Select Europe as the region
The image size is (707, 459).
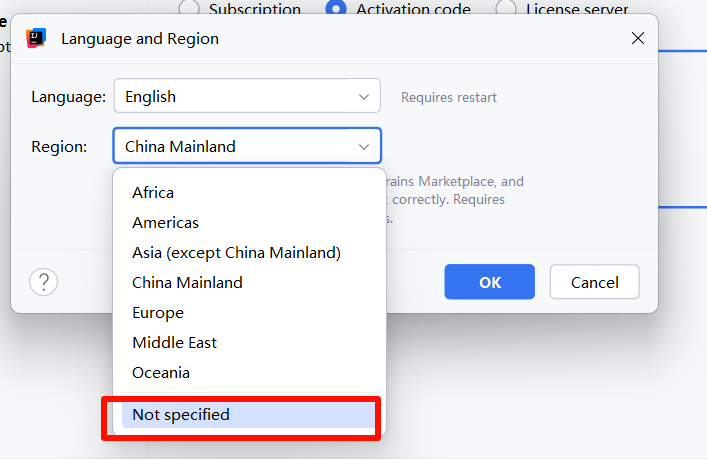coord(158,313)
